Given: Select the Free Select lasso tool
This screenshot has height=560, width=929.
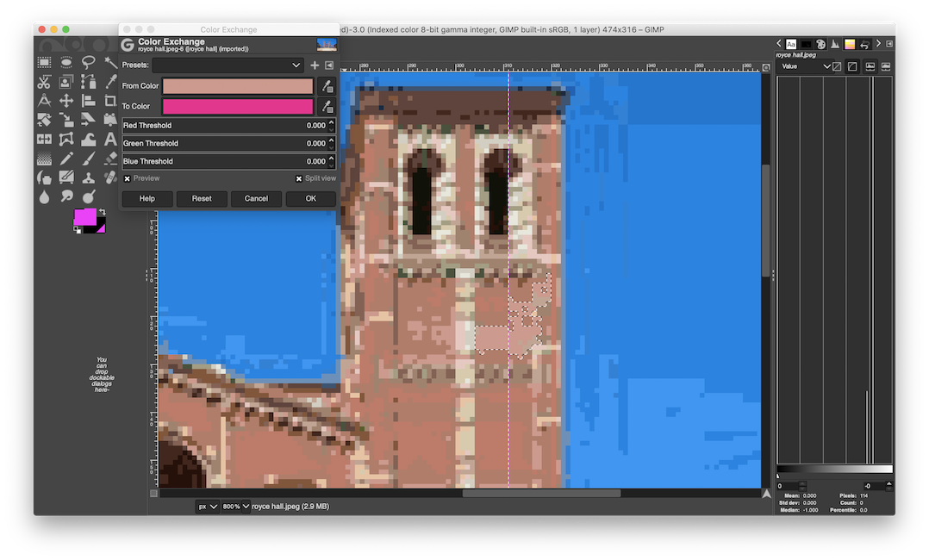Looking at the screenshot, I should 88,62.
